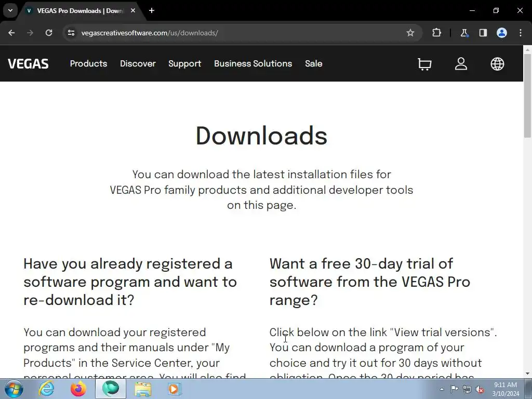The height and width of the screenshot is (399, 532).
Task: Open the Business Solutions menu
Action: pyautogui.click(x=253, y=63)
